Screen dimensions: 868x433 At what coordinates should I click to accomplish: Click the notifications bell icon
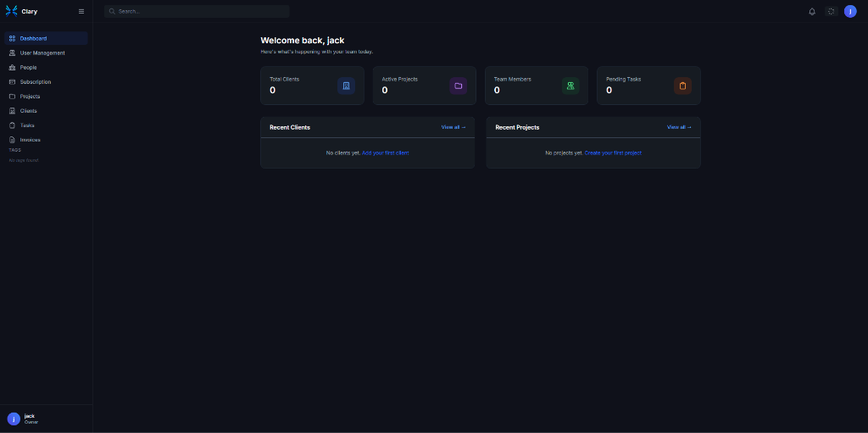pyautogui.click(x=812, y=11)
